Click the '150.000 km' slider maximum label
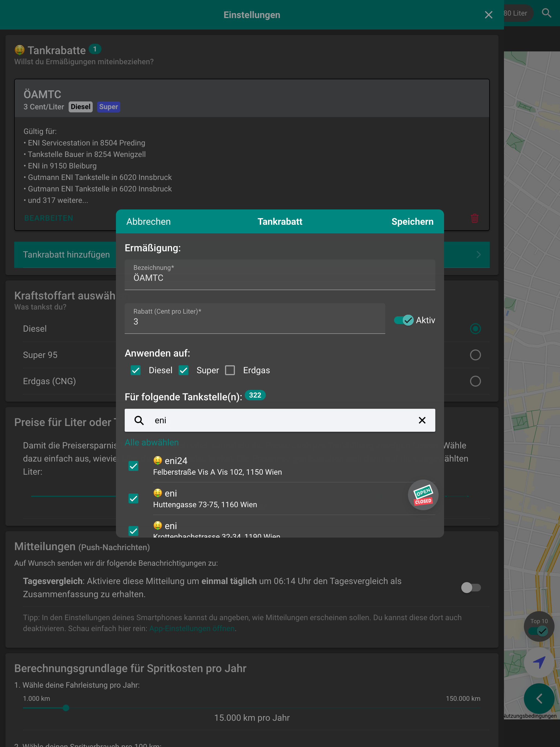This screenshot has height=747, width=560. pos(463,698)
